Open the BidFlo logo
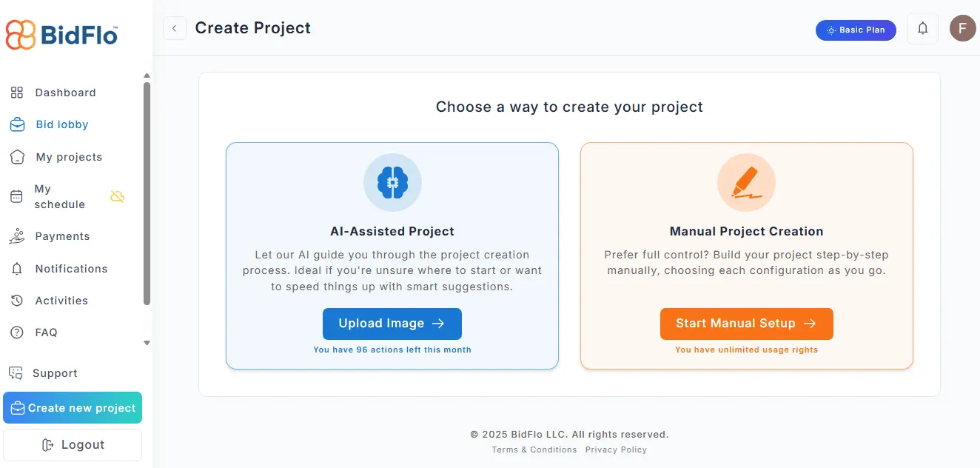The height and width of the screenshot is (468, 980). (x=61, y=33)
